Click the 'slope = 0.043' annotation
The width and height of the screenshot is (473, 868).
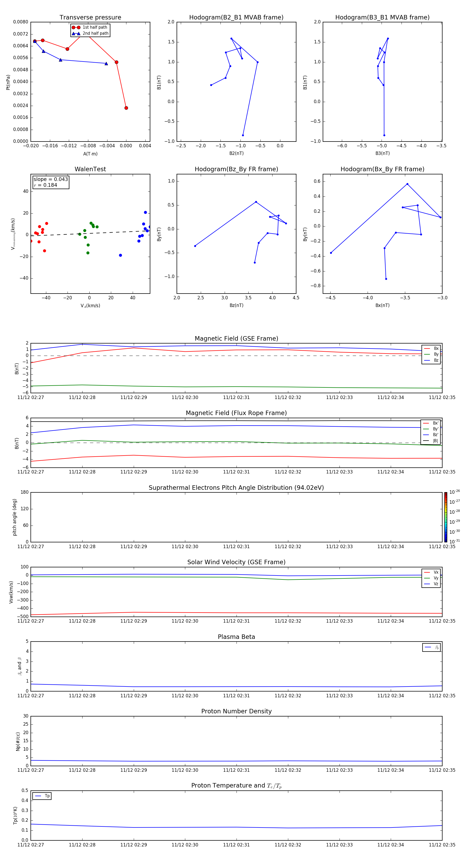tap(51, 179)
